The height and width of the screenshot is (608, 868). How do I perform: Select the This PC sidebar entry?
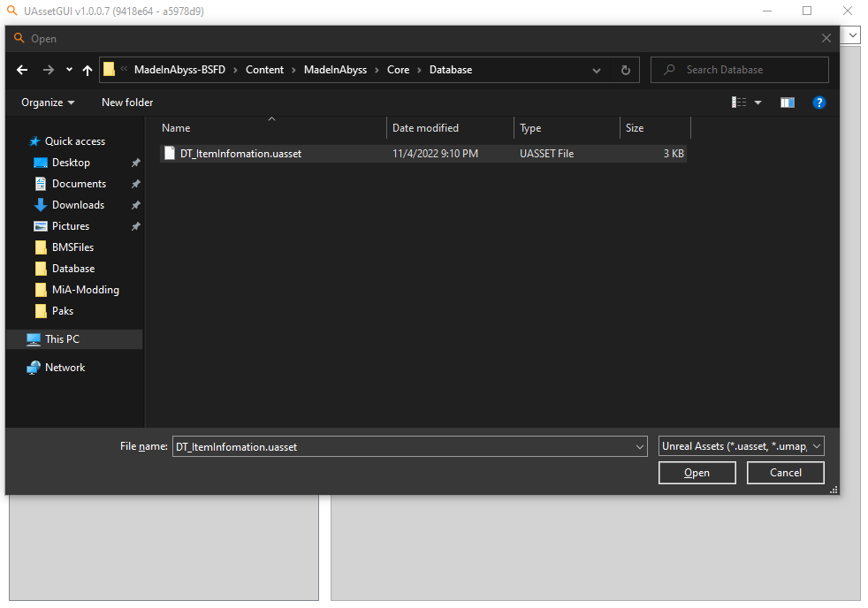click(62, 338)
